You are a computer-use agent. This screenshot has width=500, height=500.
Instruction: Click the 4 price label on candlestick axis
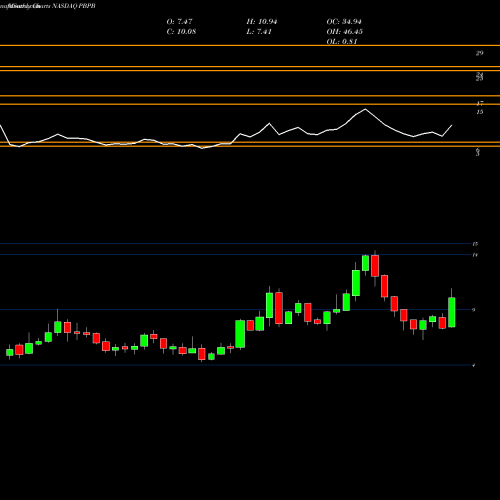(474, 366)
